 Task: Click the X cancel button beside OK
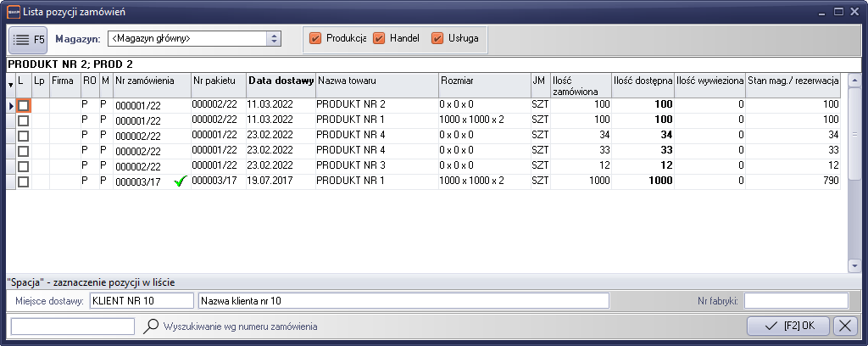click(845, 326)
